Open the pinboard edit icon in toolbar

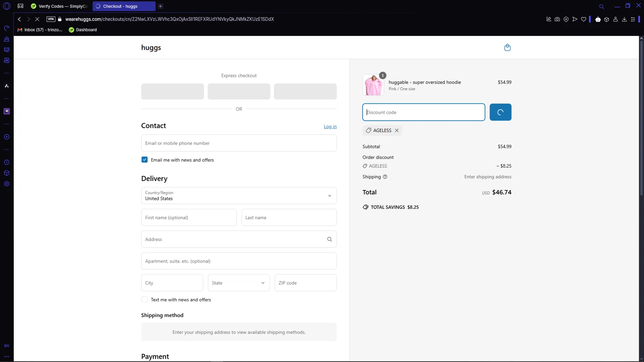tap(549, 19)
